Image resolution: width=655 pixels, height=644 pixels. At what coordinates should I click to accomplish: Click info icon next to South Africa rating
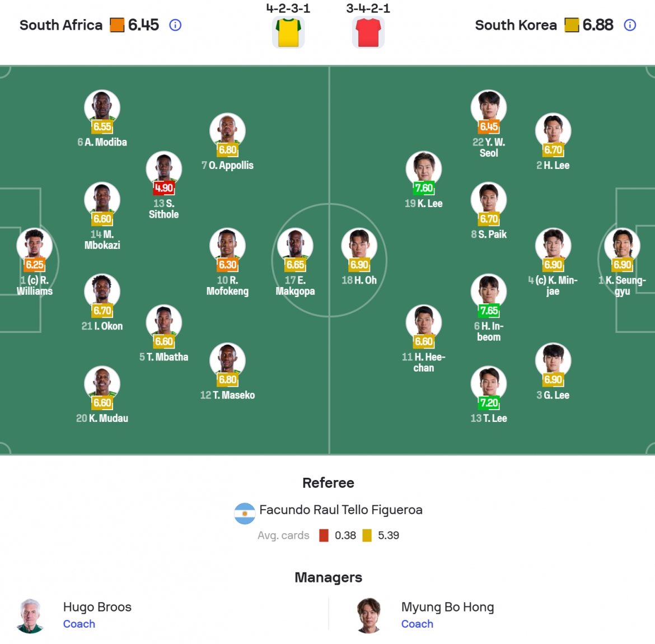point(175,25)
